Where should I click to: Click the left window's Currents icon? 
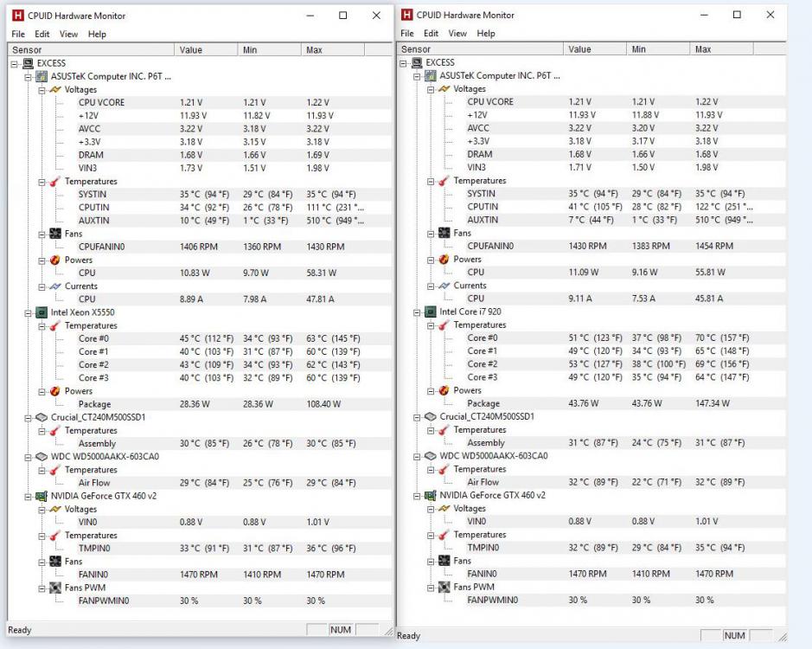tap(57, 286)
